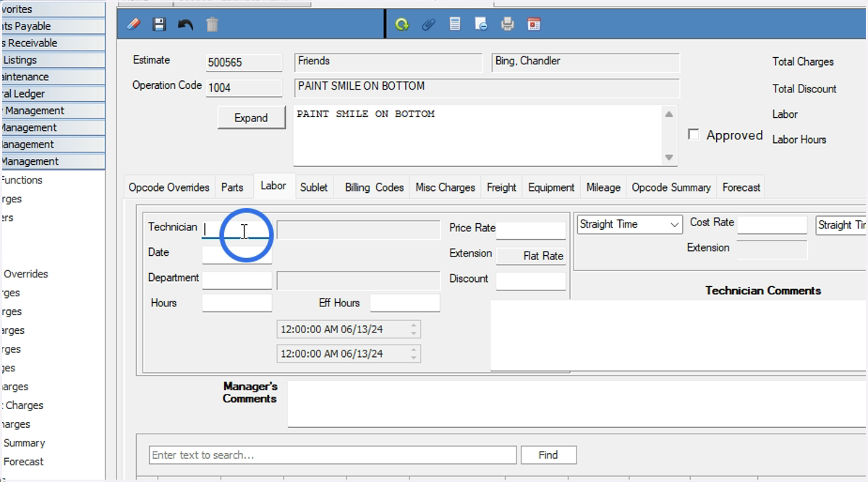Print using the printer icon
The width and height of the screenshot is (868, 482).
508,25
